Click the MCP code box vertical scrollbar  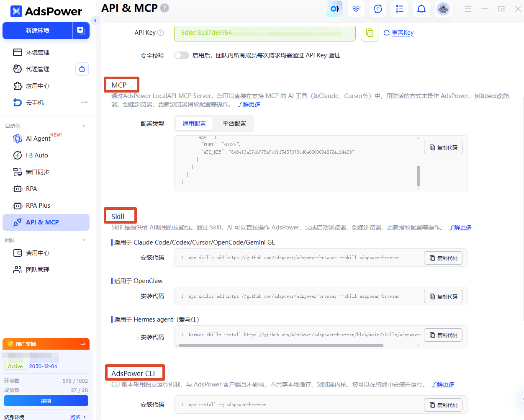(418, 176)
